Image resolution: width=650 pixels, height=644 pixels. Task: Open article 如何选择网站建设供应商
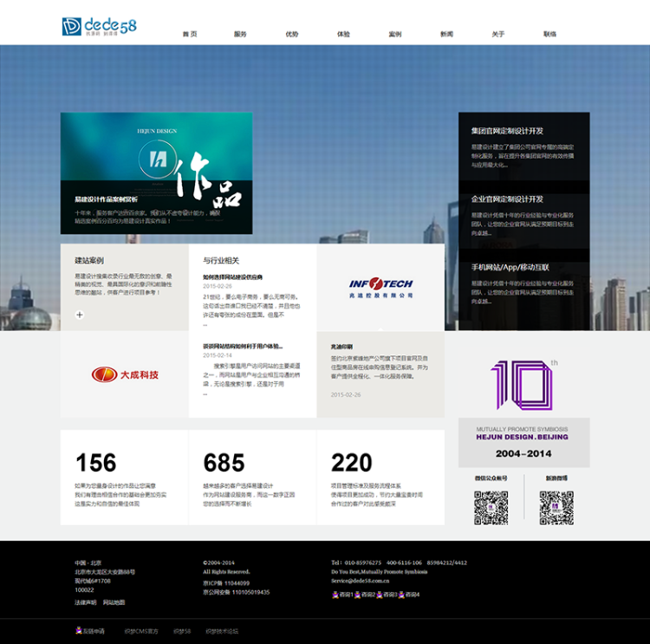pyautogui.click(x=232, y=277)
